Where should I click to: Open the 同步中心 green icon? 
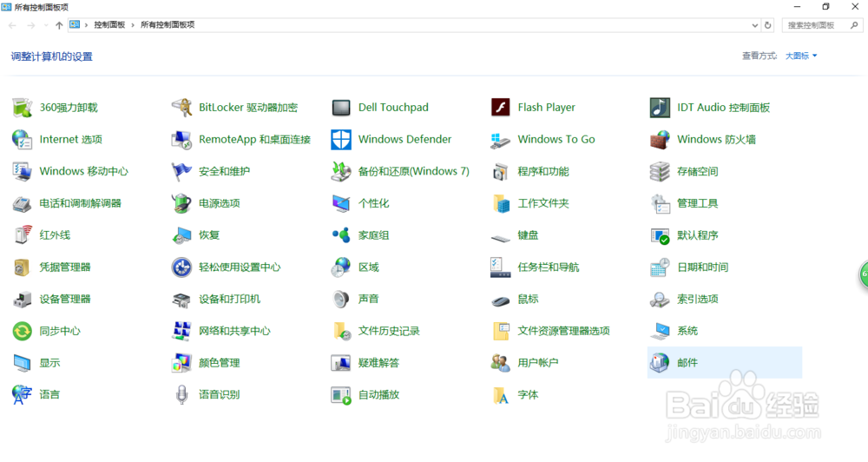click(23, 331)
